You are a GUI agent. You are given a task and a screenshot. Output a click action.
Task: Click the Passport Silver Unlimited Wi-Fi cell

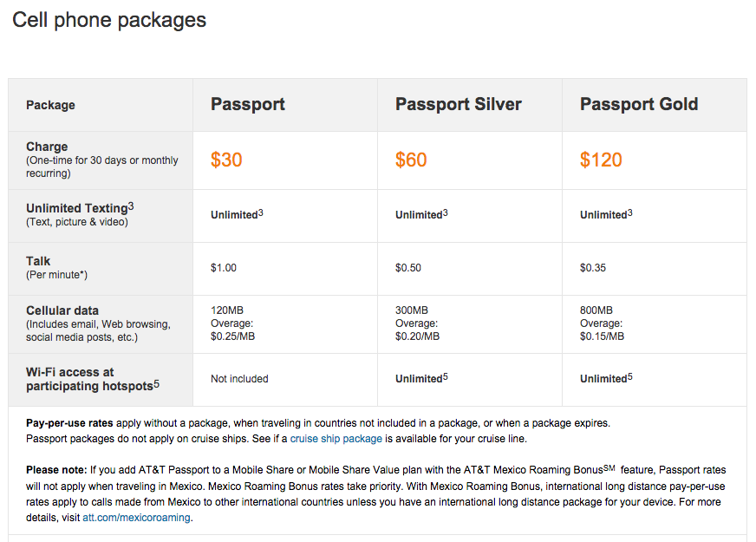(421, 378)
